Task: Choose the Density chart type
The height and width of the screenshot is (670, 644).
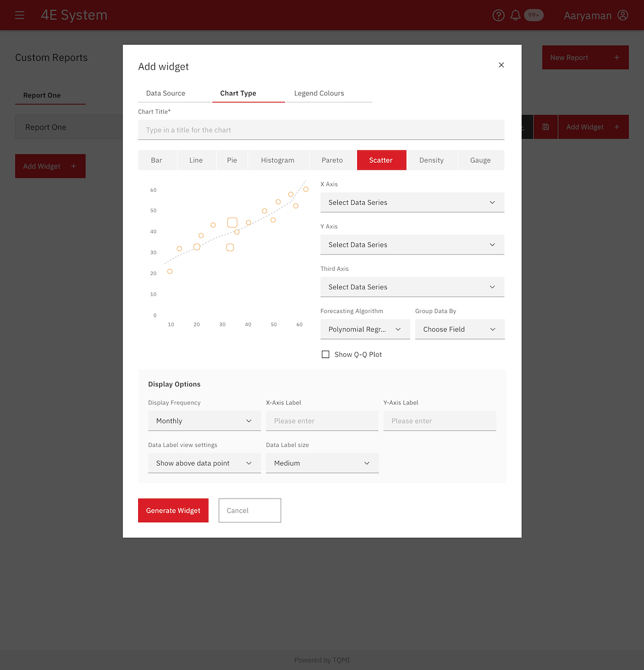Action: (x=431, y=160)
